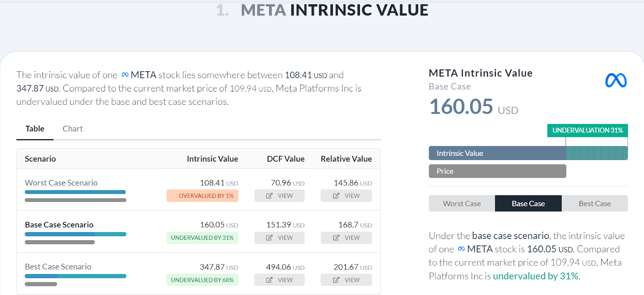
Task: View Relative value for Worst Case Scenario
Action: 346,196
